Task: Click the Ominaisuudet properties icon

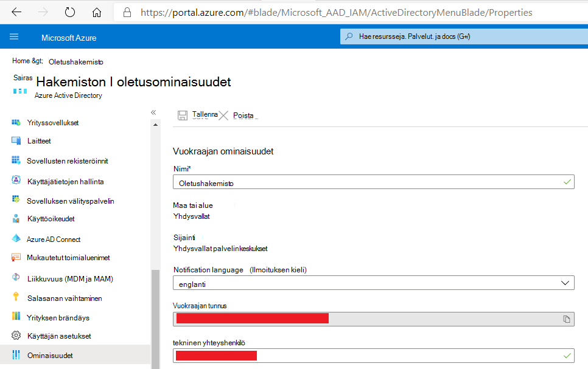Action: [16, 355]
